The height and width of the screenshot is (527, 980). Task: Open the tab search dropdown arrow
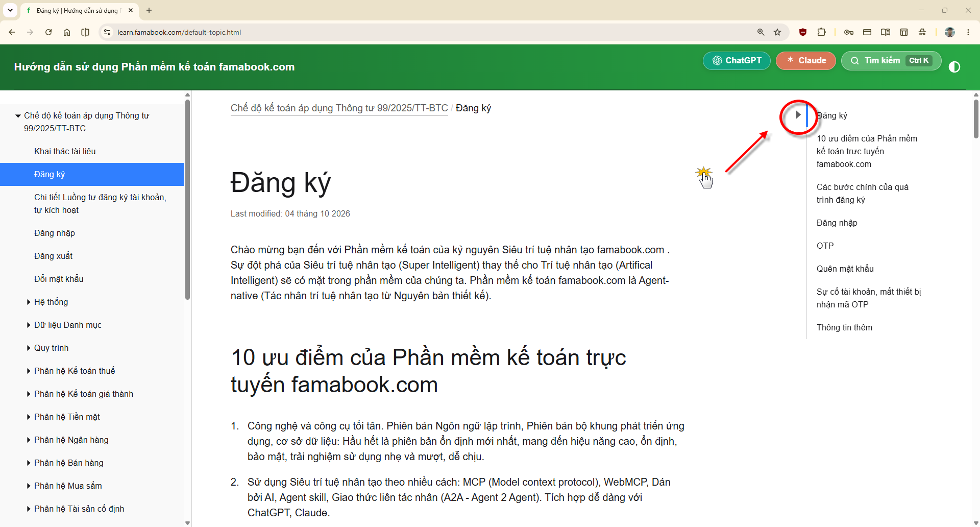[10, 10]
